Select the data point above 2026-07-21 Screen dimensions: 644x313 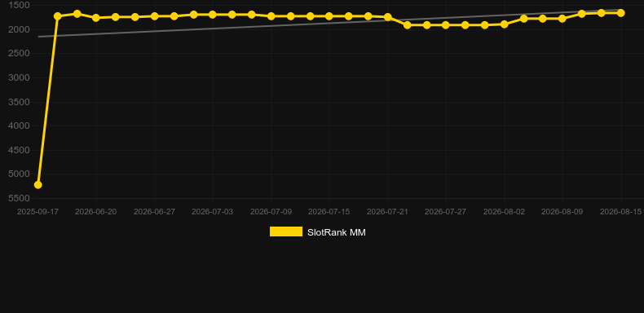click(x=388, y=17)
